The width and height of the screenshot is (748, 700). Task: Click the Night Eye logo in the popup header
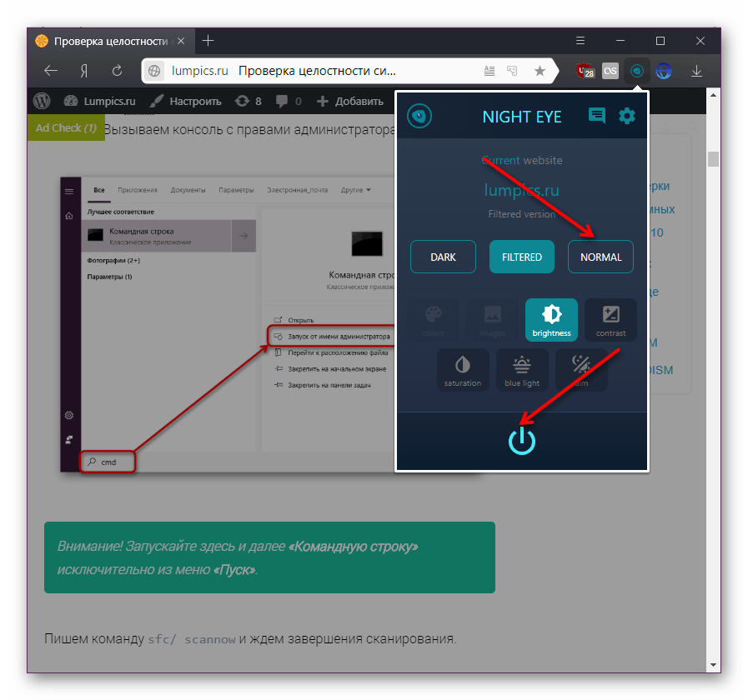(419, 116)
